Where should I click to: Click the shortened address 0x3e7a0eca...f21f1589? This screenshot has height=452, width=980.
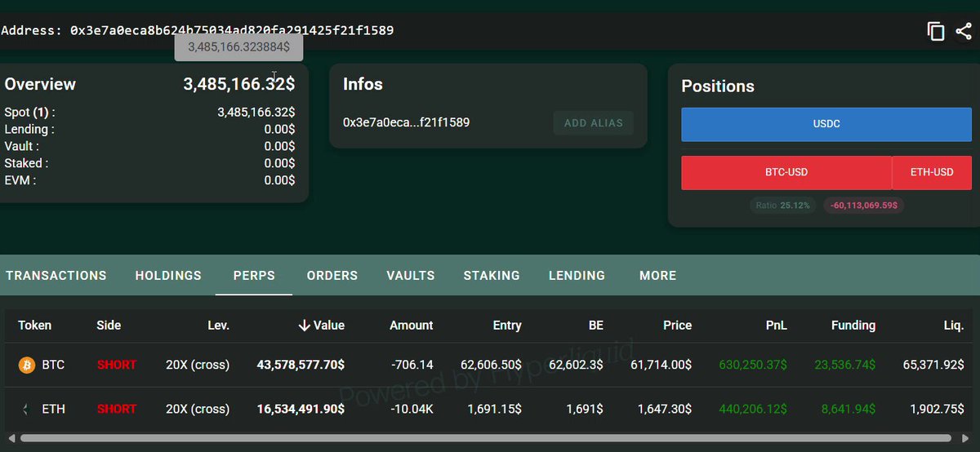[x=406, y=122]
